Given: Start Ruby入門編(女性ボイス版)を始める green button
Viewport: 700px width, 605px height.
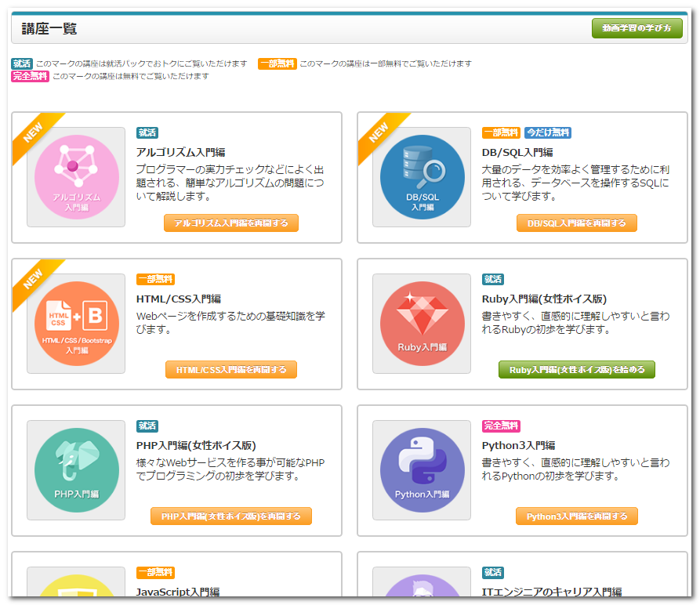Looking at the screenshot, I should pyautogui.click(x=576, y=369).
